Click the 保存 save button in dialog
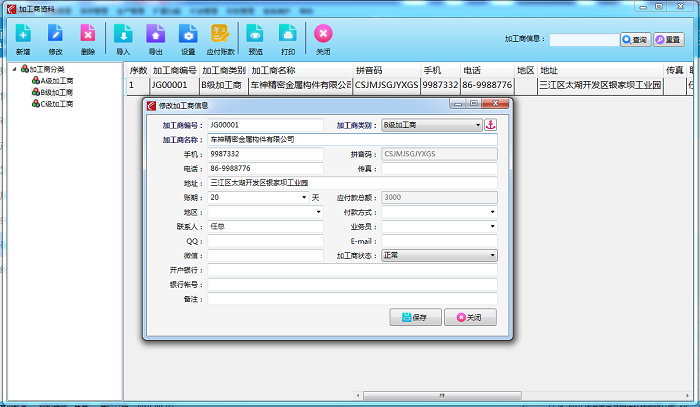This screenshot has height=407, width=700. pos(415,317)
